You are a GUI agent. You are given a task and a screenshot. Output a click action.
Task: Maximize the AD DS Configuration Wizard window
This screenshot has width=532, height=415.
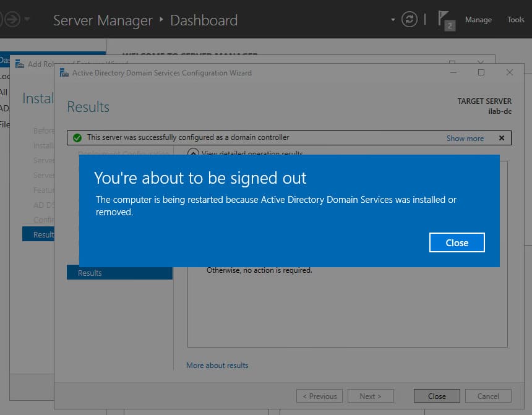coord(481,72)
